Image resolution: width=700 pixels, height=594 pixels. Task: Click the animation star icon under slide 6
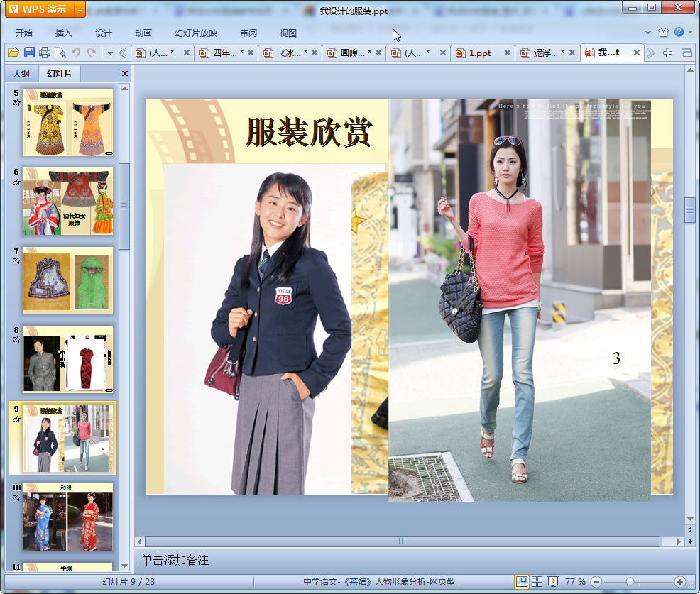pyautogui.click(x=16, y=182)
